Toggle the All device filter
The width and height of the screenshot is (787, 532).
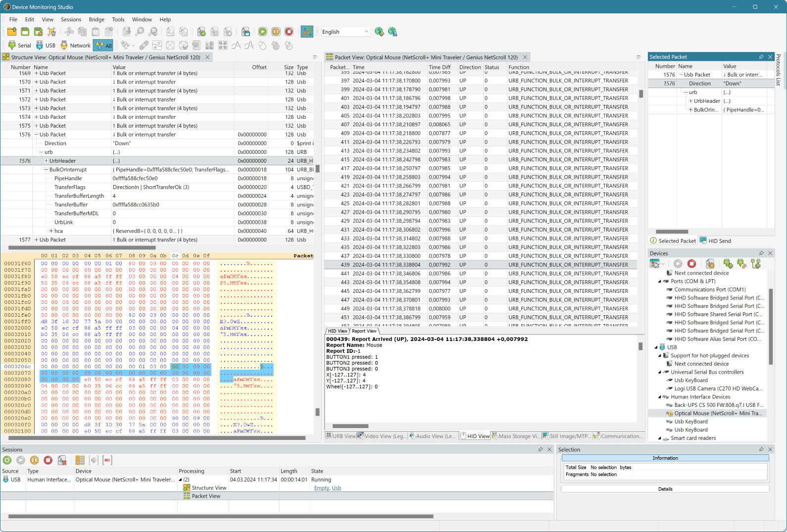[x=104, y=46]
